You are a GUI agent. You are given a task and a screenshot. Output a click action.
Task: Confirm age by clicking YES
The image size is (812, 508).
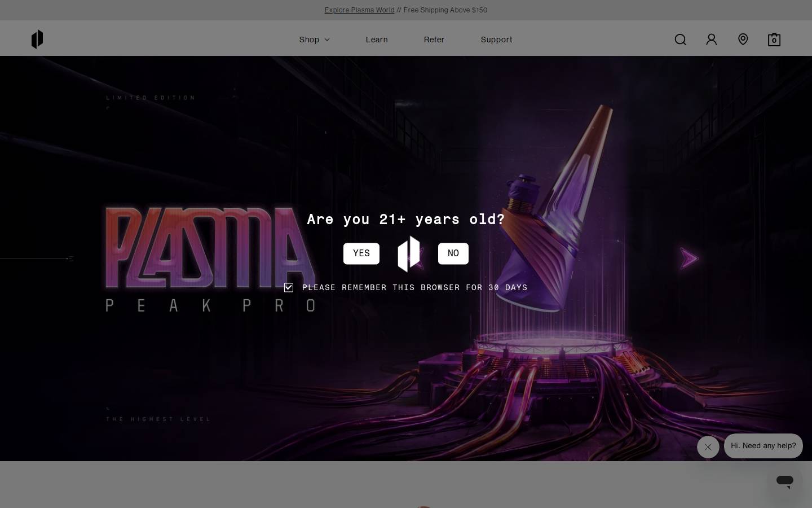click(361, 253)
